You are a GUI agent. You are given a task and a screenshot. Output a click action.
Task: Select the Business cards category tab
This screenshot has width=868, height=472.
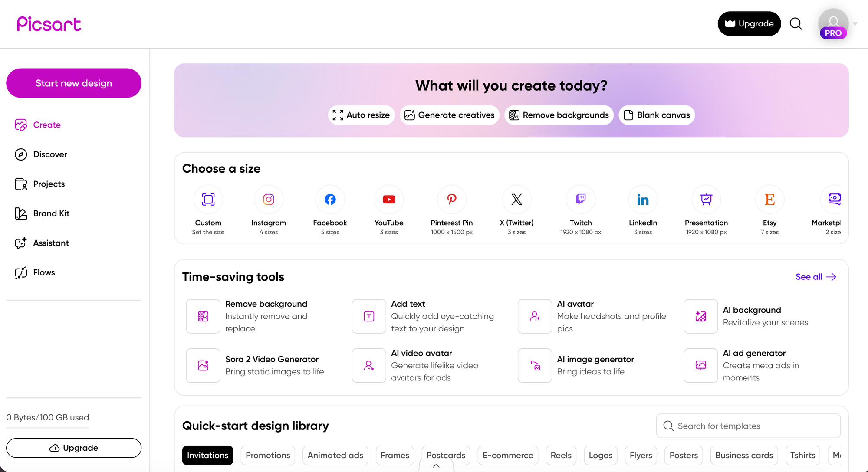coord(744,455)
